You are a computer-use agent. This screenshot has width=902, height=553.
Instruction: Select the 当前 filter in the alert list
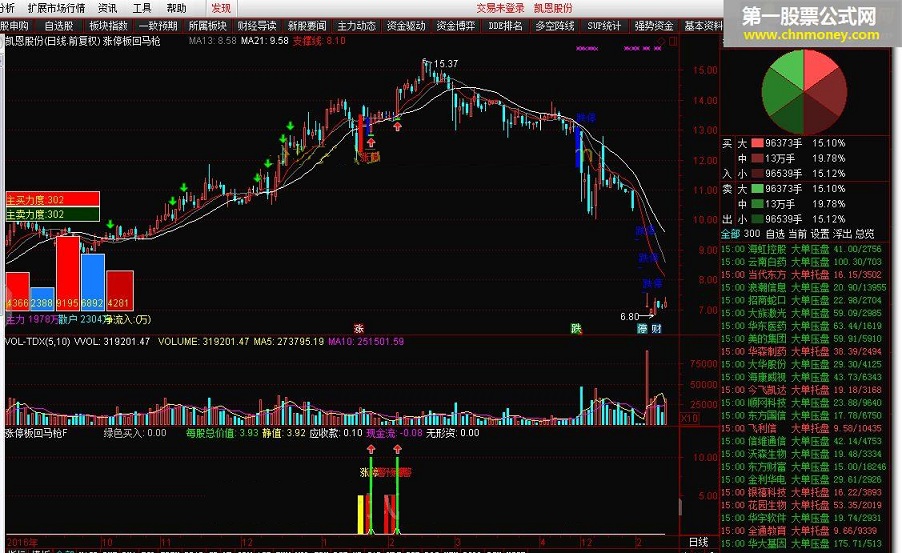coord(797,234)
